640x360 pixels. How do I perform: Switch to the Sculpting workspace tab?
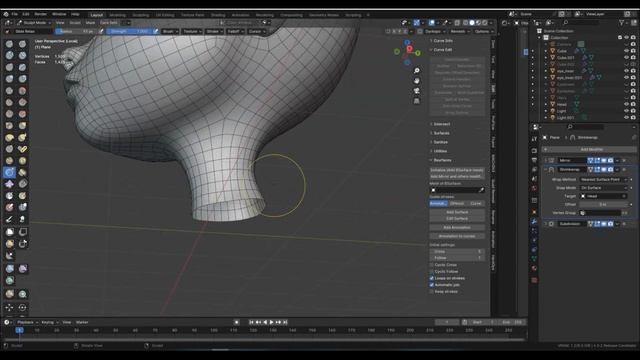coord(140,15)
